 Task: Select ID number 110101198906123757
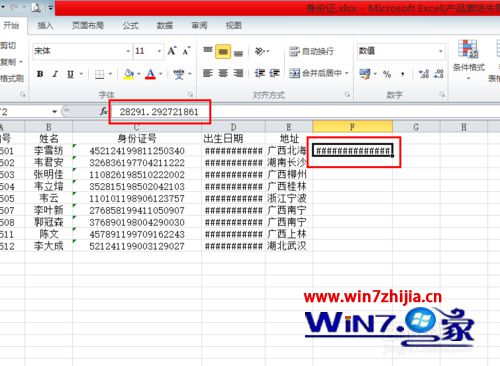coord(137,199)
